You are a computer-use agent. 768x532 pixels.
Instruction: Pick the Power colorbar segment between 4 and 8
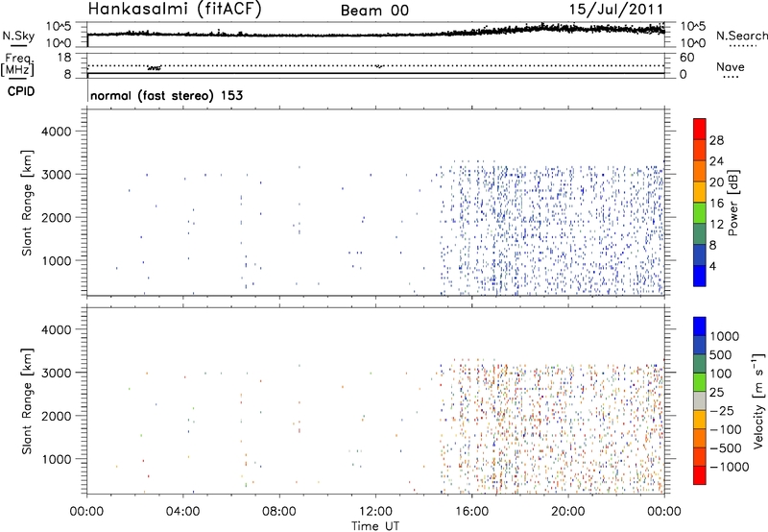(700, 255)
